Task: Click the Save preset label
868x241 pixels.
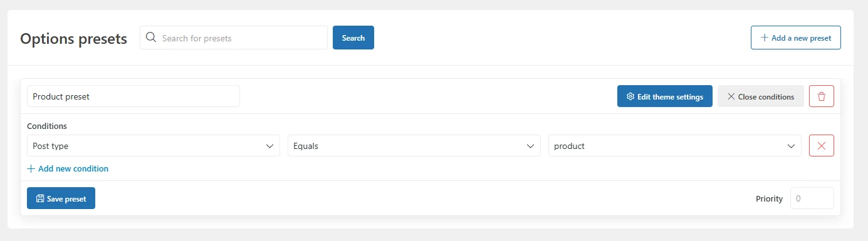Action: tap(66, 199)
